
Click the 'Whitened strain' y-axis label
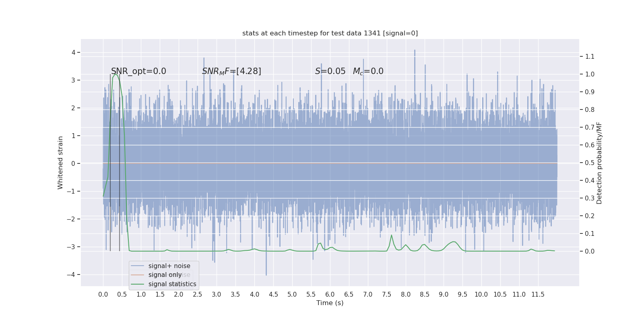point(60,163)
